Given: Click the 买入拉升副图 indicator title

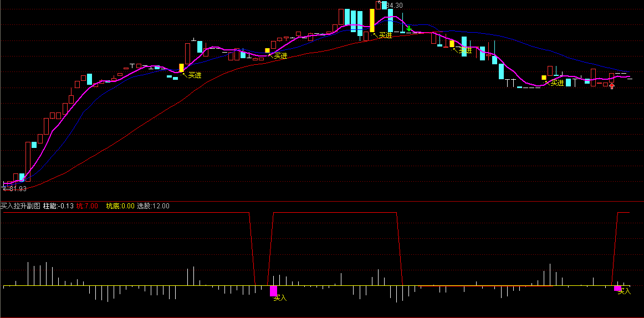Looking at the screenshot, I should [21, 206].
